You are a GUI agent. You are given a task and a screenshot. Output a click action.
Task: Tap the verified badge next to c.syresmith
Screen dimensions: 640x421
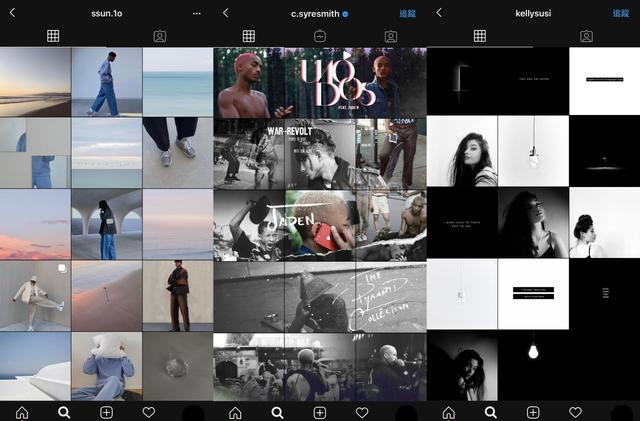[345, 14]
